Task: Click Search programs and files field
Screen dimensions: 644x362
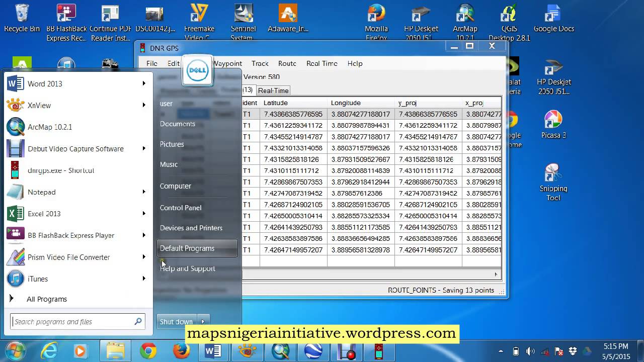Action: [78, 322]
